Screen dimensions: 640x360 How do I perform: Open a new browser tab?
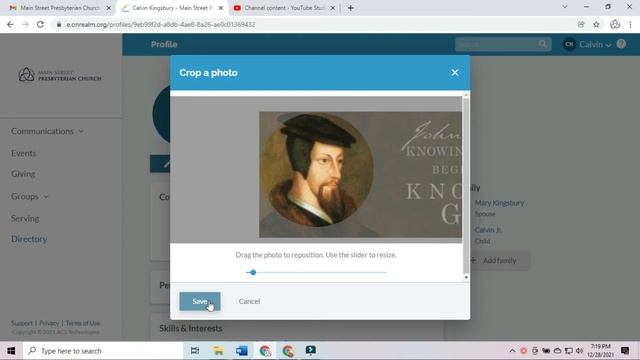[x=351, y=8]
